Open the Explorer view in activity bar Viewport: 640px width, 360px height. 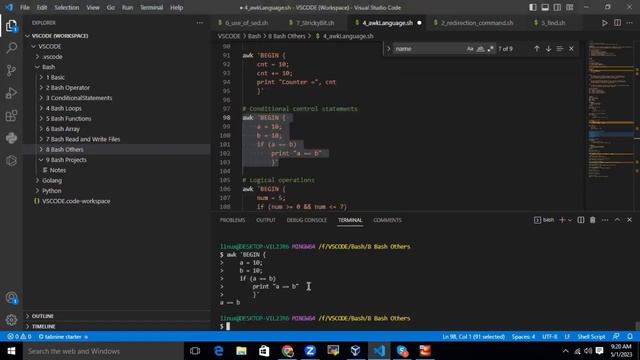point(11,26)
